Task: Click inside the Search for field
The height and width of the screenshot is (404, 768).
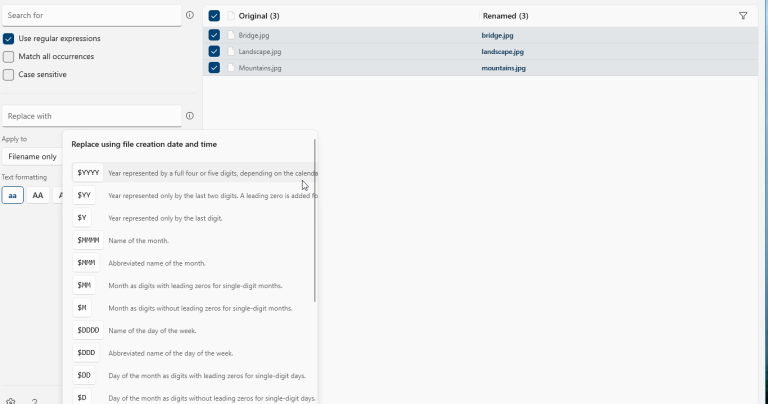Action: tap(90, 16)
